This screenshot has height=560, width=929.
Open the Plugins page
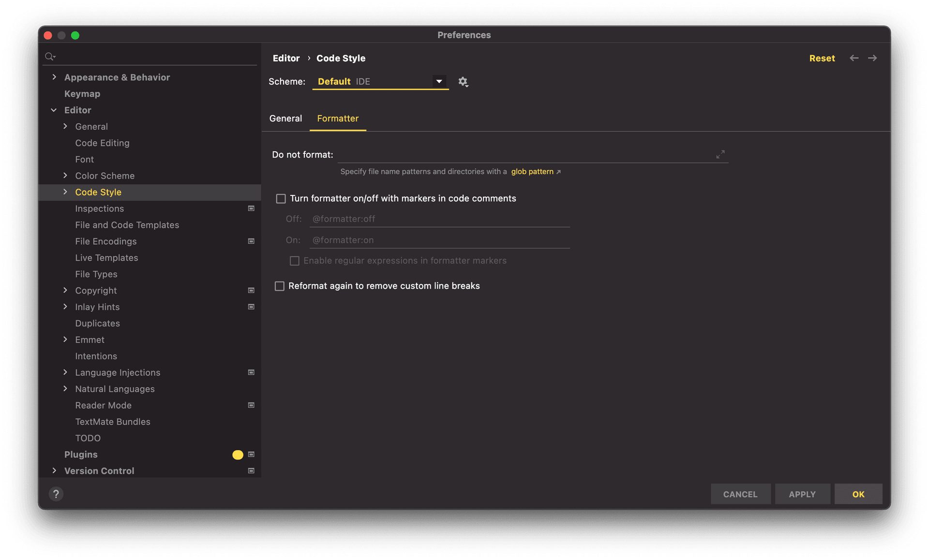coord(81,455)
